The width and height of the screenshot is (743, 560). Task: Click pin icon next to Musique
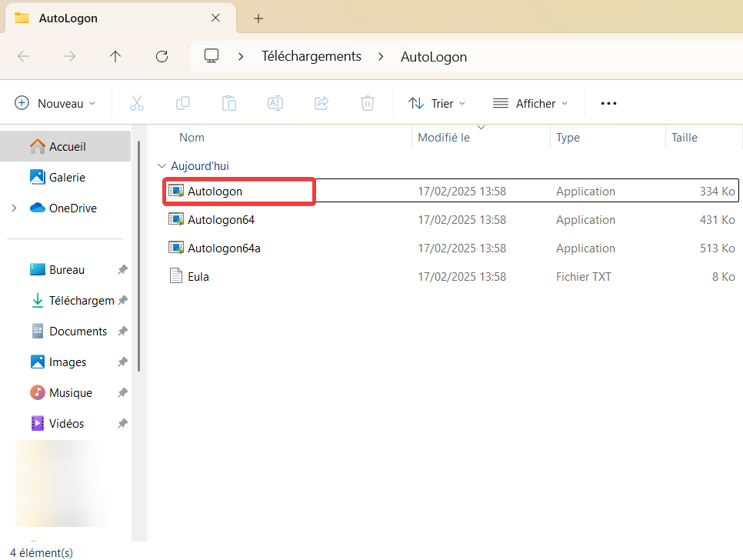[123, 393]
